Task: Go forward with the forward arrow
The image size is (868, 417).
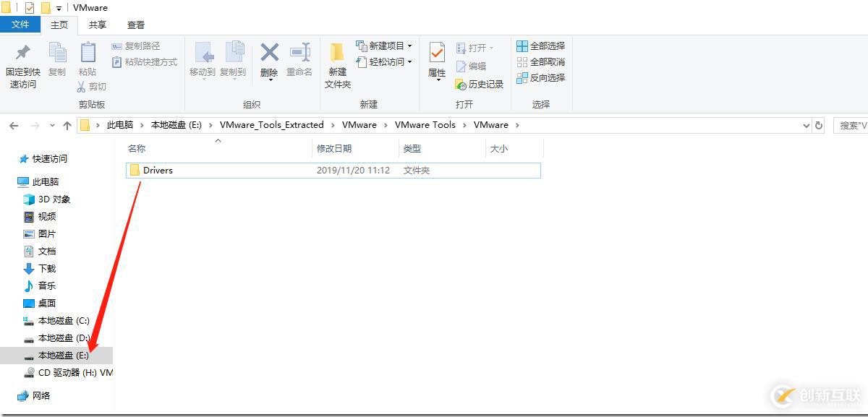Action: (x=35, y=125)
